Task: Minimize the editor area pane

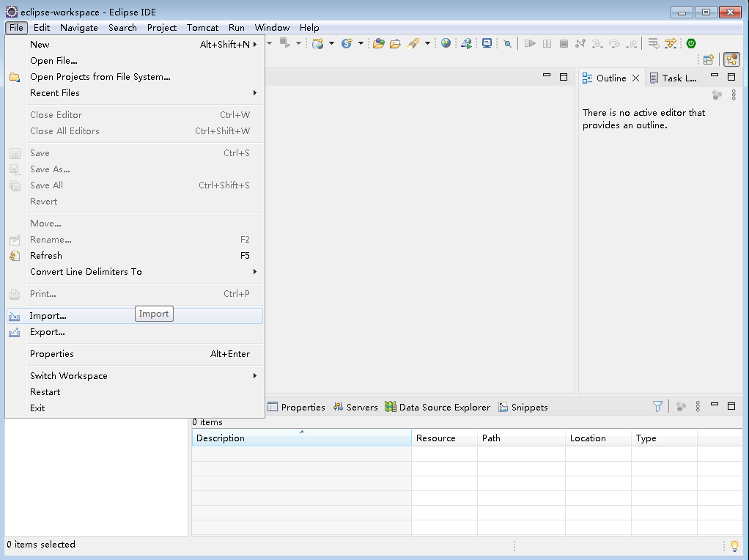Action: (547, 75)
